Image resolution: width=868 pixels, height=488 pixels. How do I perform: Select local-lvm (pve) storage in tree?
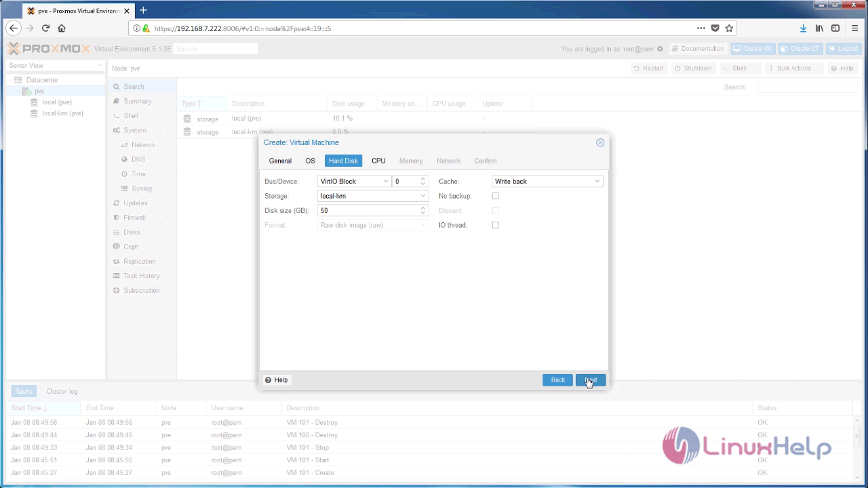coord(62,113)
